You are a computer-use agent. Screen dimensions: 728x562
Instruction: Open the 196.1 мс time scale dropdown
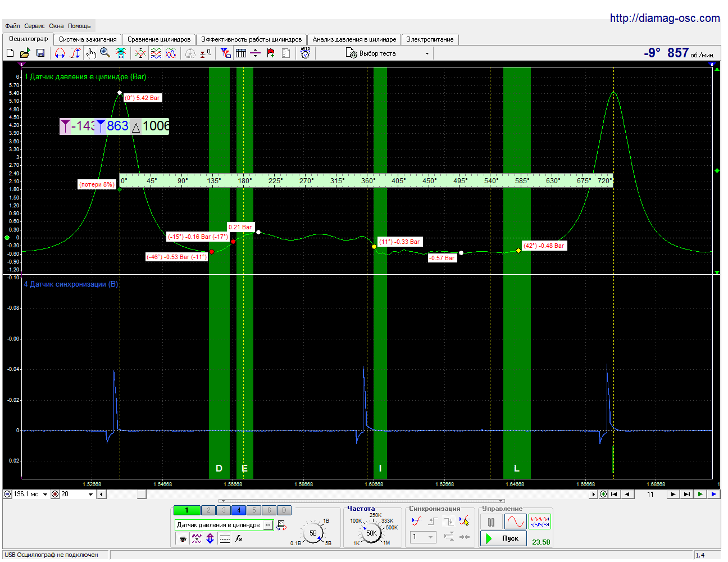pyautogui.click(x=45, y=495)
